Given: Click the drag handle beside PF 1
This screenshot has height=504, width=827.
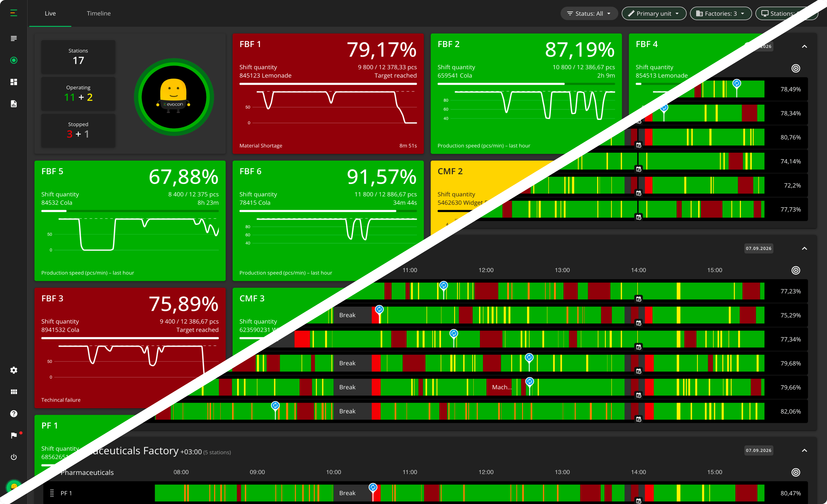Looking at the screenshot, I should click(52, 493).
